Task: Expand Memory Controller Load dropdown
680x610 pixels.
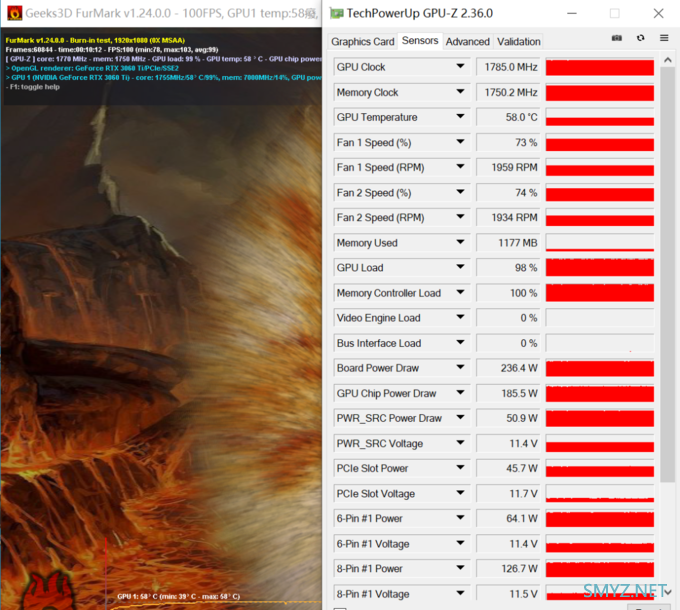Action: click(460, 292)
